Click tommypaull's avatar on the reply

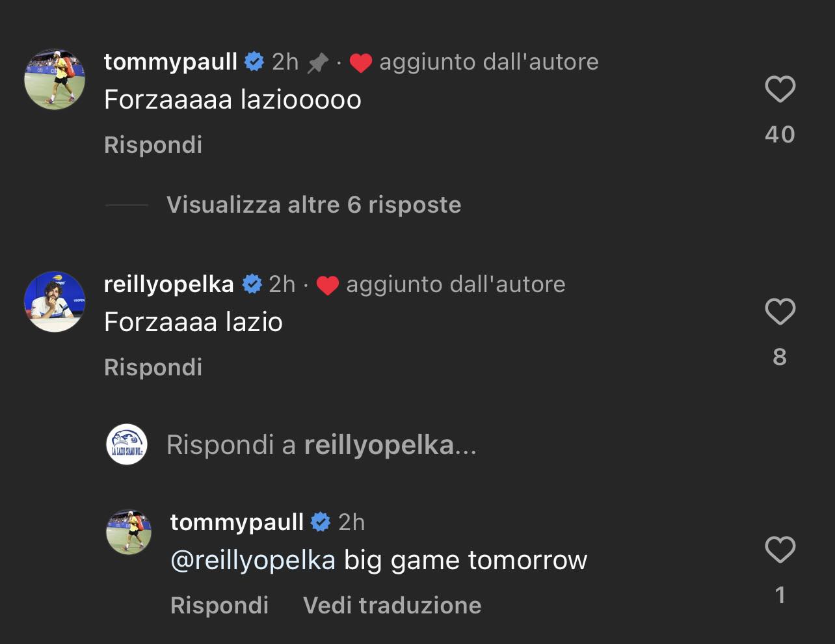[x=129, y=531]
